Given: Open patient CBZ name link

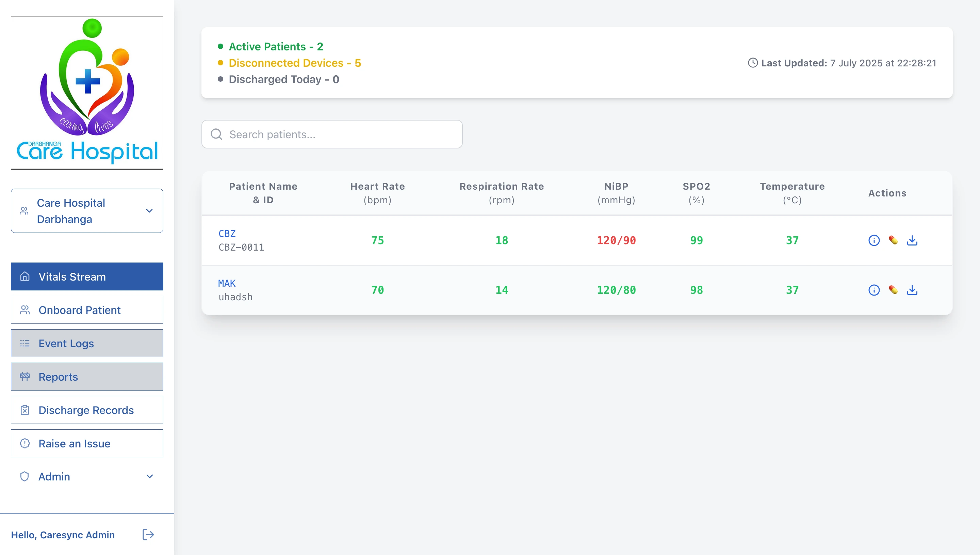Looking at the screenshot, I should (x=227, y=233).
